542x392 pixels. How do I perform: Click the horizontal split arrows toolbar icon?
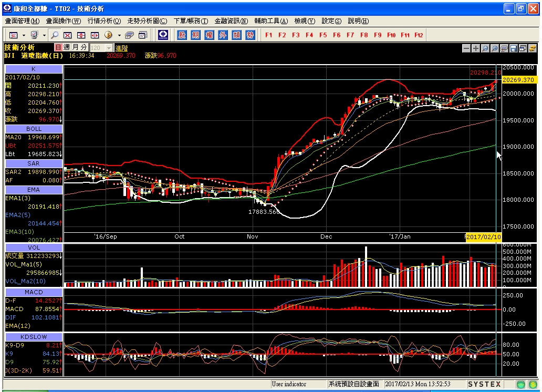pos(95,35)
